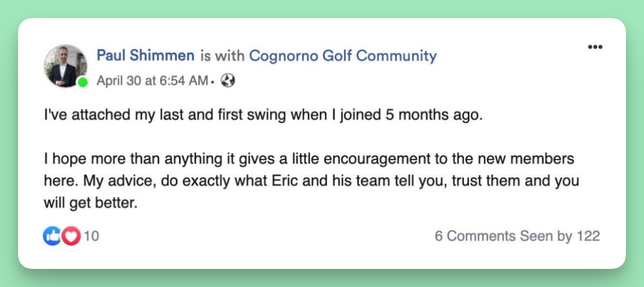
Task: Show who reacted via the 10 count
Action: (x=92, y=236)
